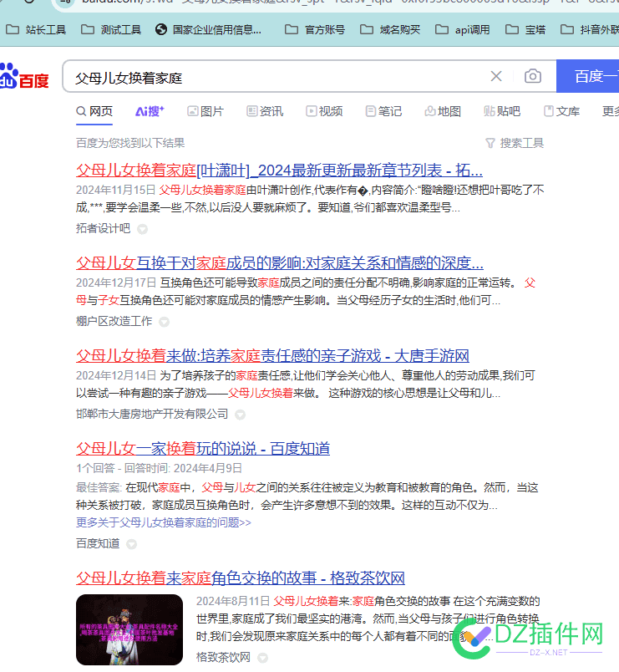
Task: Open the 官方账号 bookmark folder
Action: coord(315,29)
